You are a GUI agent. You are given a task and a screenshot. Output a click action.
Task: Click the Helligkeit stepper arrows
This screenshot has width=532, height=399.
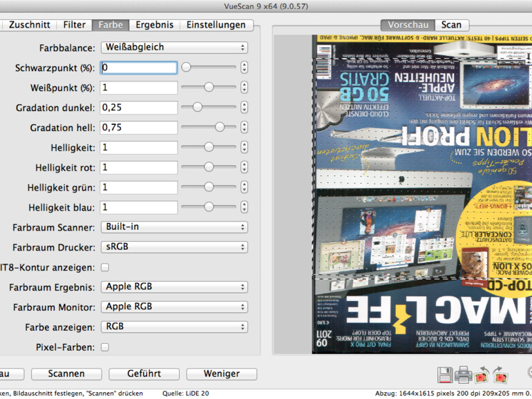244,147
